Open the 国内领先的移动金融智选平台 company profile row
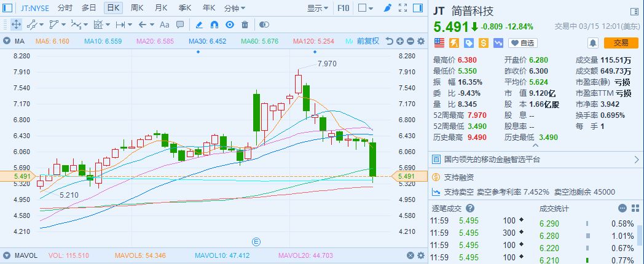Viewport: 644px width, 264px height. (x=535, y=160)
